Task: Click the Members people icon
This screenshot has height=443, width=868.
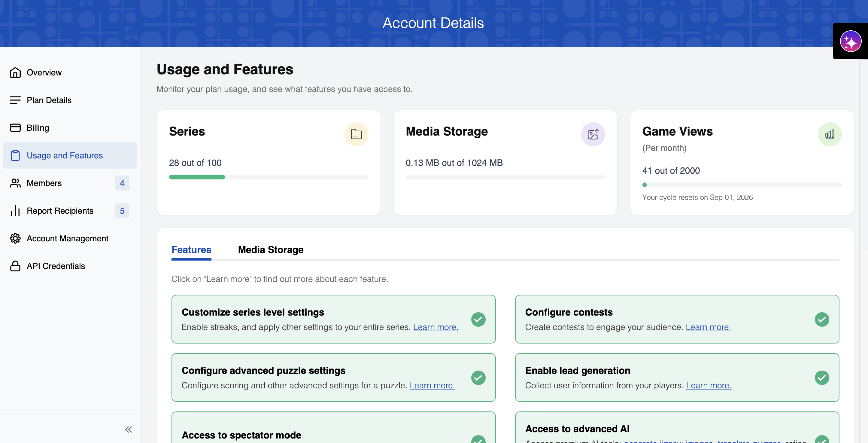Action: [15, 183]
